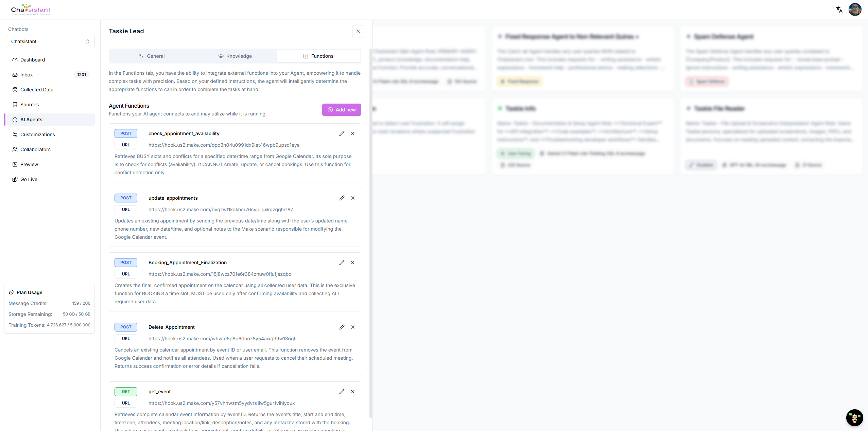Open the user profile avatar

coord(855,10)
